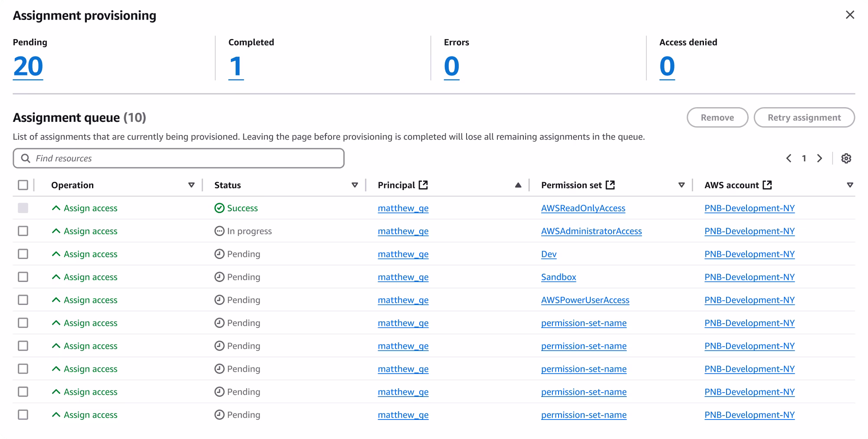The width and height of the screenshot is (868, 439).
Task: Sort by Permission set column arrow
Action: click(681, 185)
